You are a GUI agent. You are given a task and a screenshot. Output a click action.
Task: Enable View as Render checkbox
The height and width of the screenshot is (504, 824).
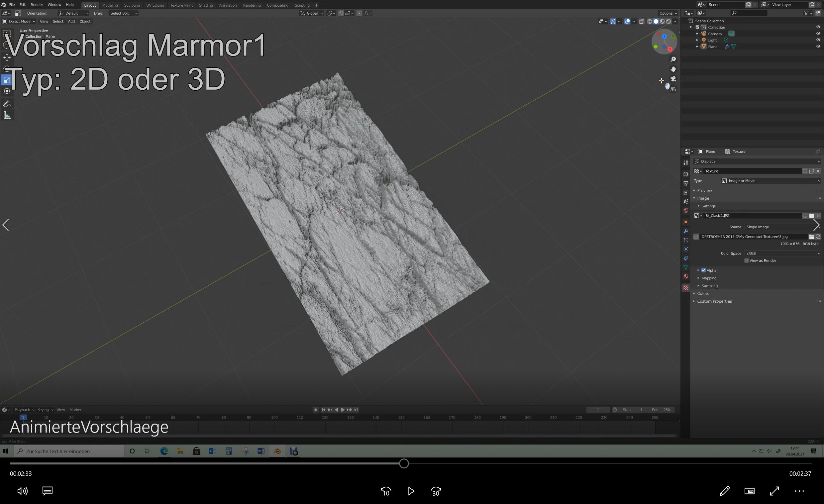pos(746,260)
